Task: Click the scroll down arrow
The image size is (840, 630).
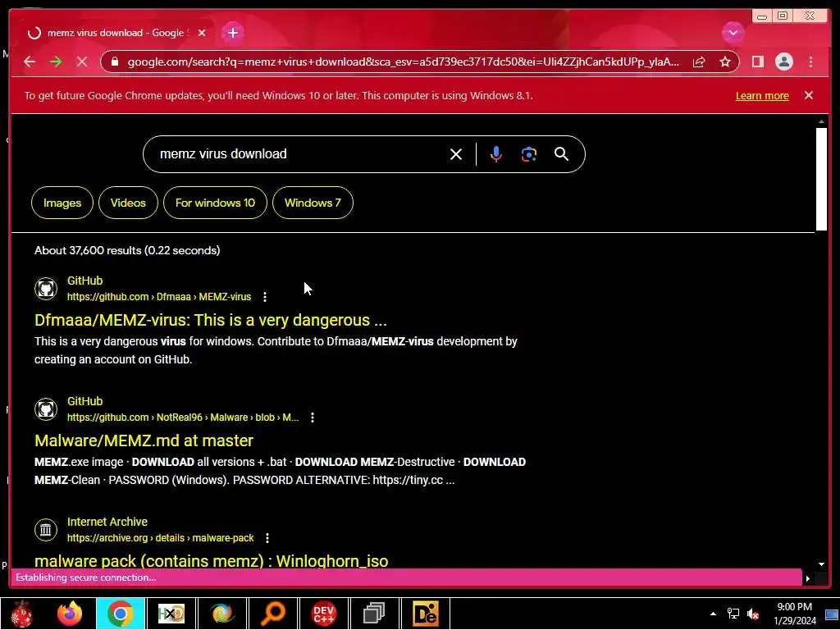Action: 821,564
